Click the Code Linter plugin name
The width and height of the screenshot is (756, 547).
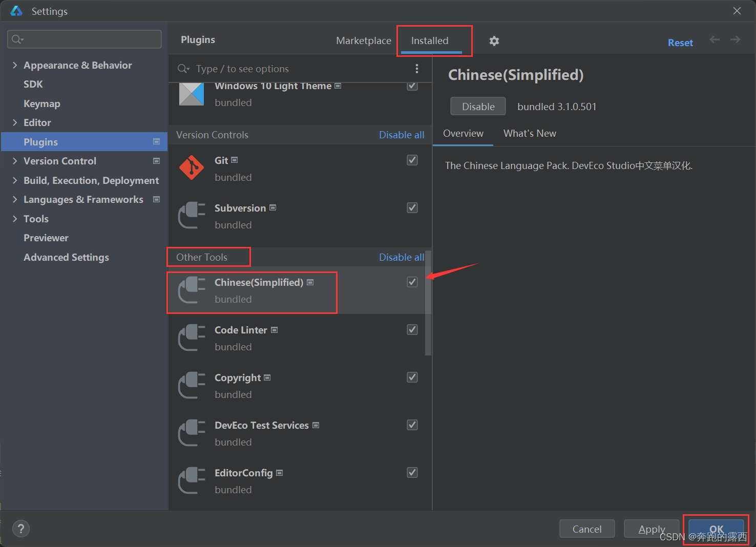[241, 330]
